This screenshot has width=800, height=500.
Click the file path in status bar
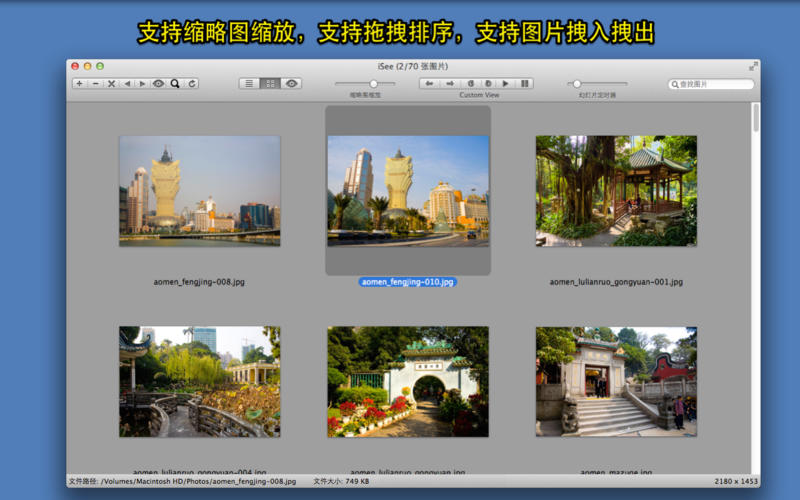183,481
